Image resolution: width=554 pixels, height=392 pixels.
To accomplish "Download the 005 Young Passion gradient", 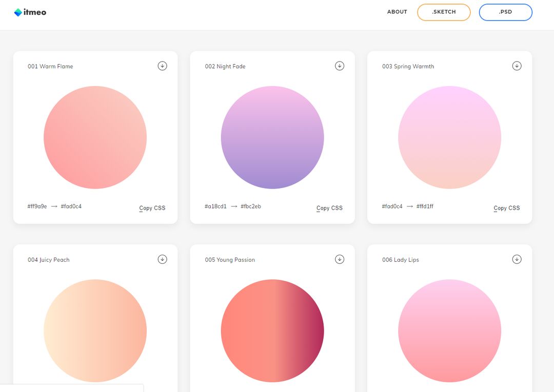I will click(x=340, y=259).
